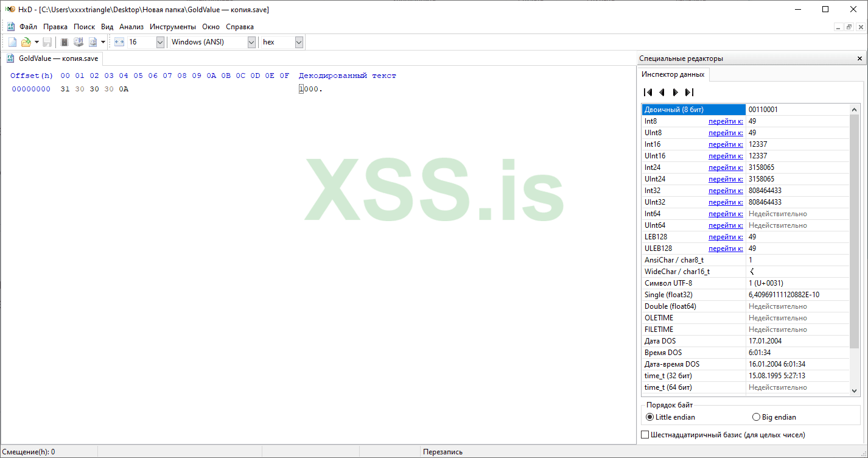
Task: Click the time_t (32 бит) value 15.08.1995 5:27:13
Action: [x=777, y=376]
